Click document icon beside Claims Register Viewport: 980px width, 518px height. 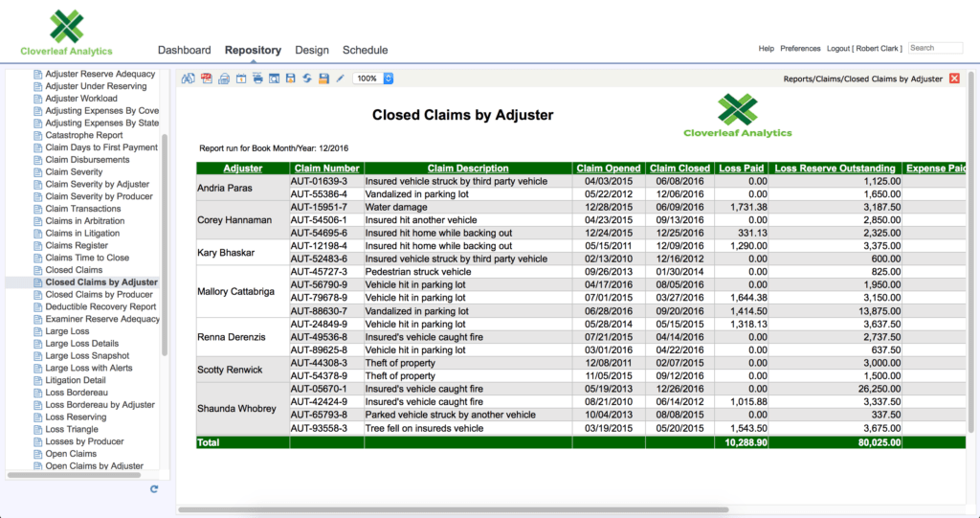point(37,245)
